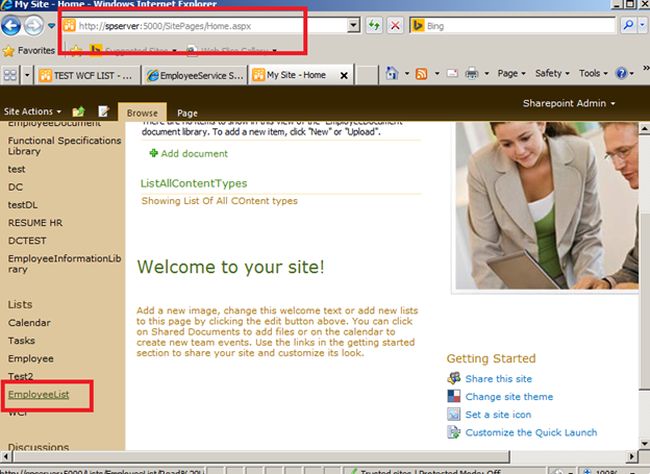Open the tab list dropdown arrow

(27, 75)
